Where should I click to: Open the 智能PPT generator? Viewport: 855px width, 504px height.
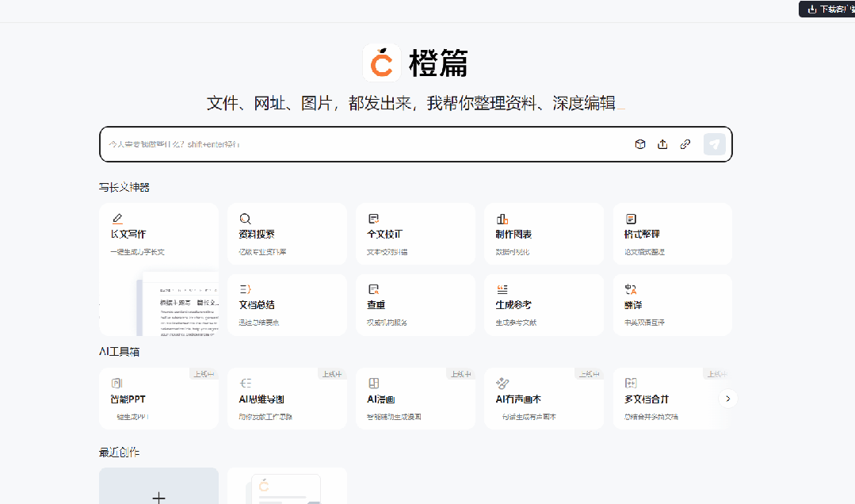pyautogui.click(x=158, y=399)
